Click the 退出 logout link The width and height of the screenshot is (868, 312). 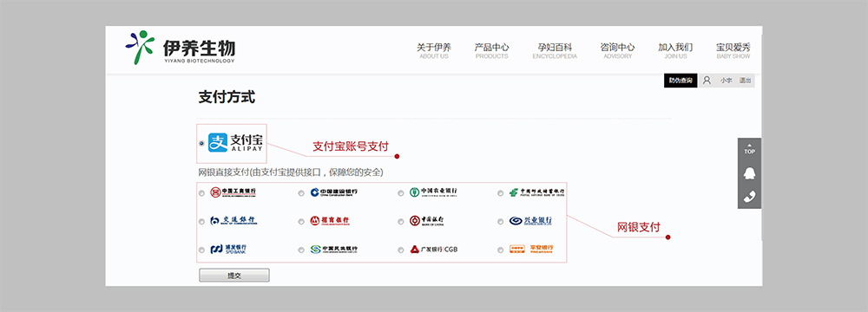click(745, 81)
